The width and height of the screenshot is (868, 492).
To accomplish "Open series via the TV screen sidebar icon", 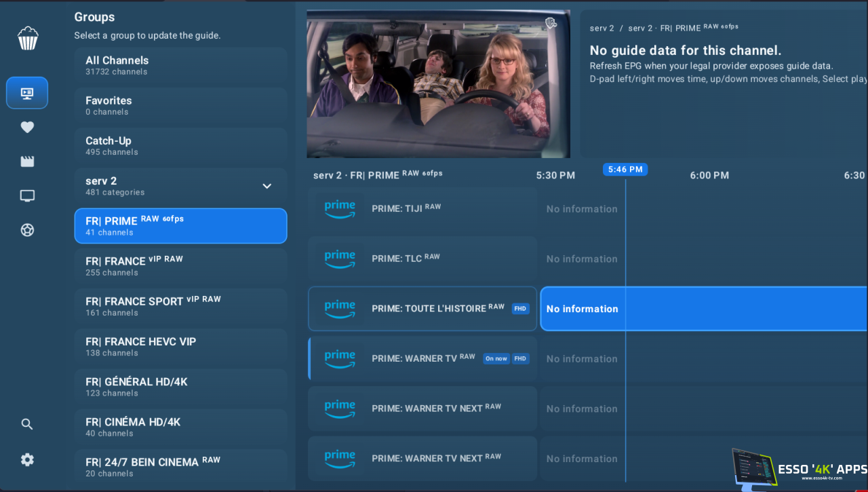I will (27, 196).
